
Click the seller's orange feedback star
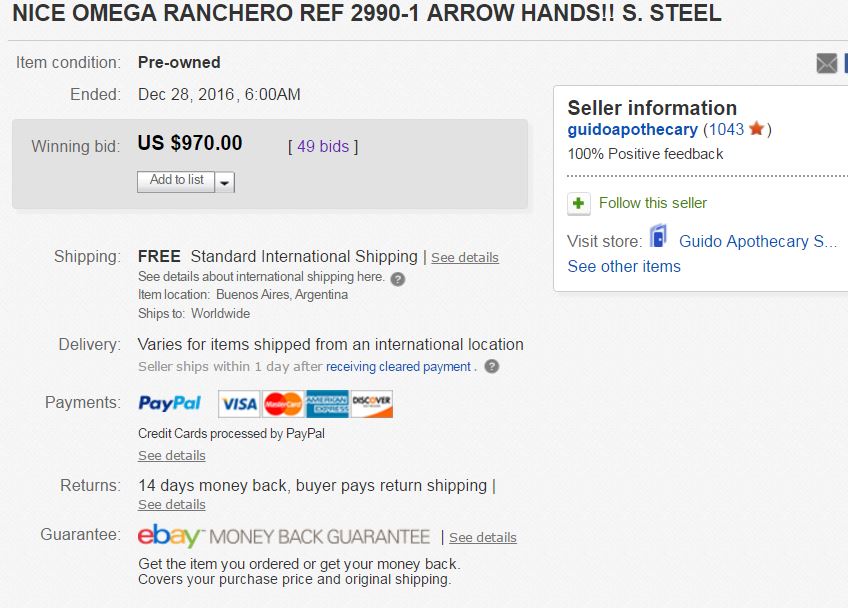[x=757, y=129]
